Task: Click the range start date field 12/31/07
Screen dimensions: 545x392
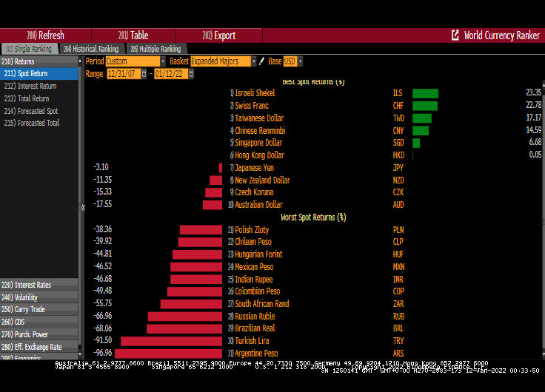Action: [x=124, y=74]
